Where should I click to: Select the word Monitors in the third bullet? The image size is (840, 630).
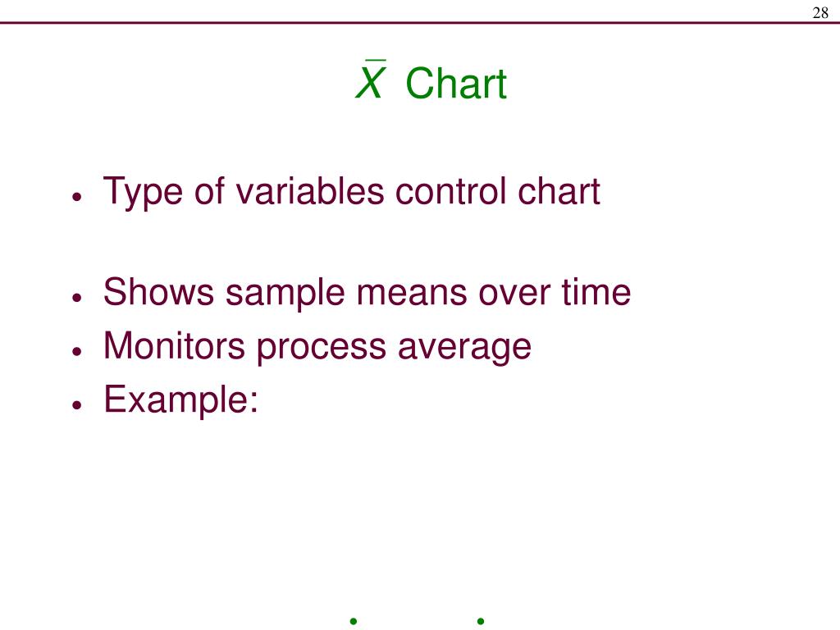pos(175,345)
